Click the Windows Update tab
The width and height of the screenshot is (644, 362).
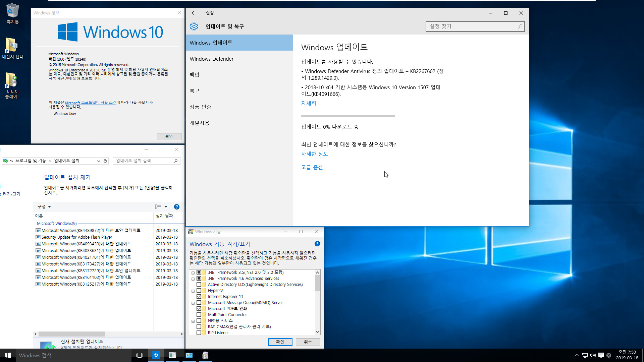click(211, 42)
